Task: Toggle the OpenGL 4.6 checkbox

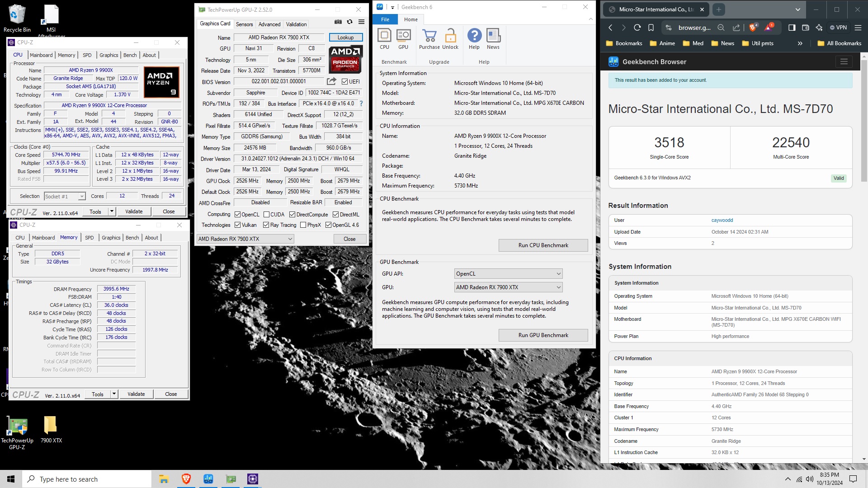Action: click(x=328, y=225)
